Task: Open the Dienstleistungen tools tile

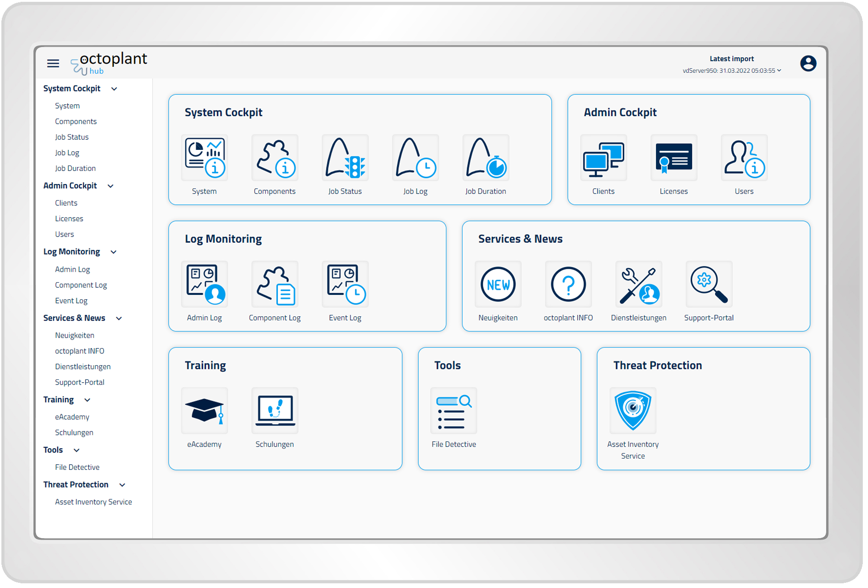Action: (638, 285)
